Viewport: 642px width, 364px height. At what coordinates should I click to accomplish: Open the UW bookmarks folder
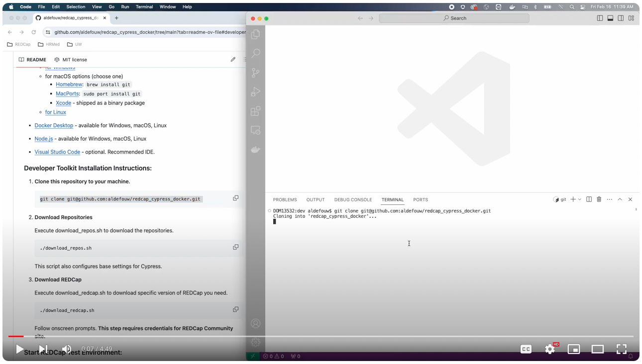(74, 44)
